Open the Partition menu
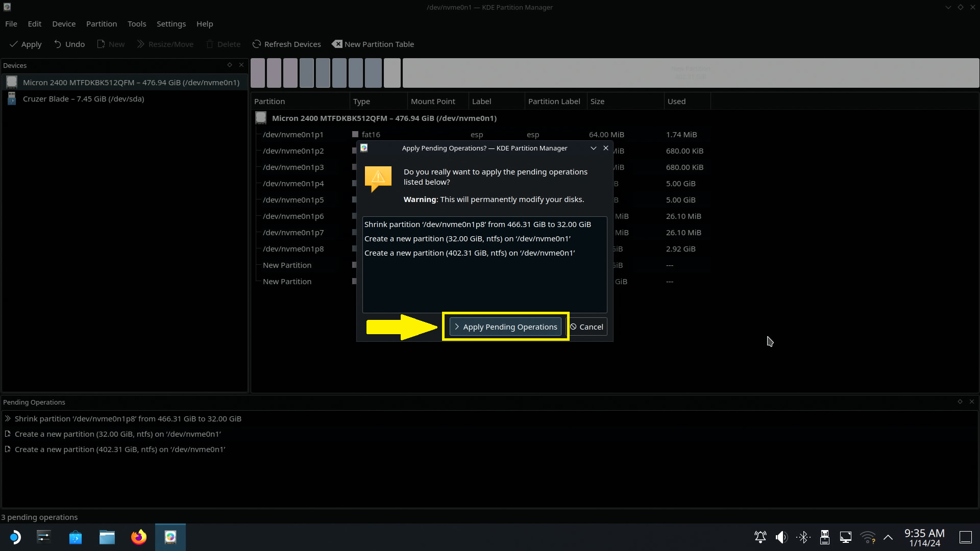 pos(101,24)
